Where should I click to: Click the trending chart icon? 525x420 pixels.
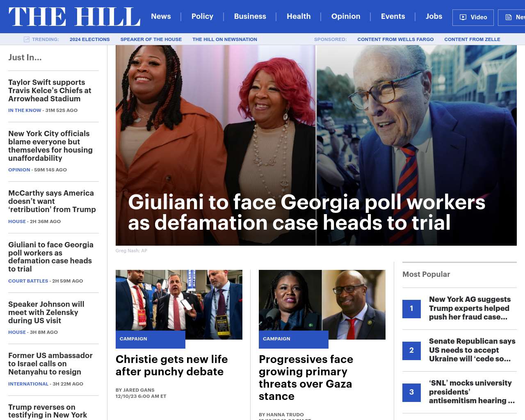click(x=27, y=39)
